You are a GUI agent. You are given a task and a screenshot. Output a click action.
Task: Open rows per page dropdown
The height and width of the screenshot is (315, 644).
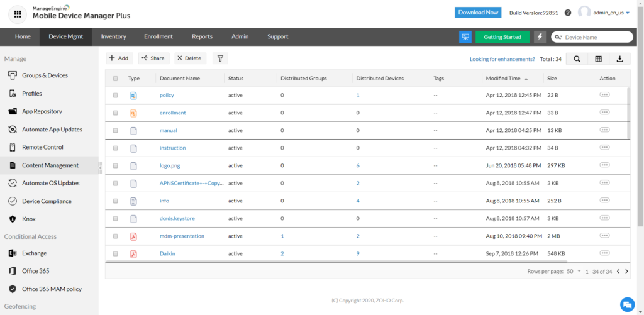pyautogui.click(x=574, y=271)
